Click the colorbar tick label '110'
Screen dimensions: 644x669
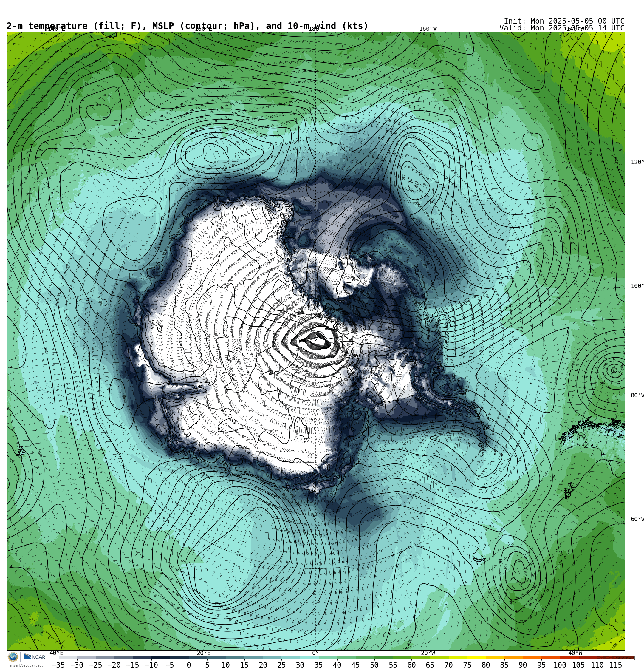(597, 665)
